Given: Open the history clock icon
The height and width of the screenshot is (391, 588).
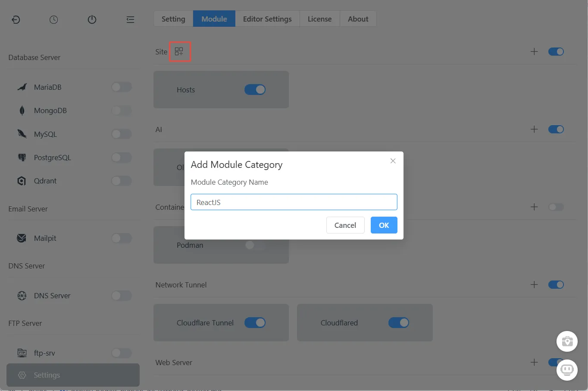Looking at the screenshot, I should coord(54,19).
